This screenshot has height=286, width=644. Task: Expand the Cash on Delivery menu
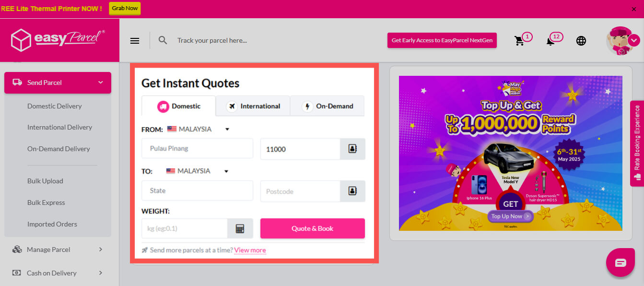58,273
